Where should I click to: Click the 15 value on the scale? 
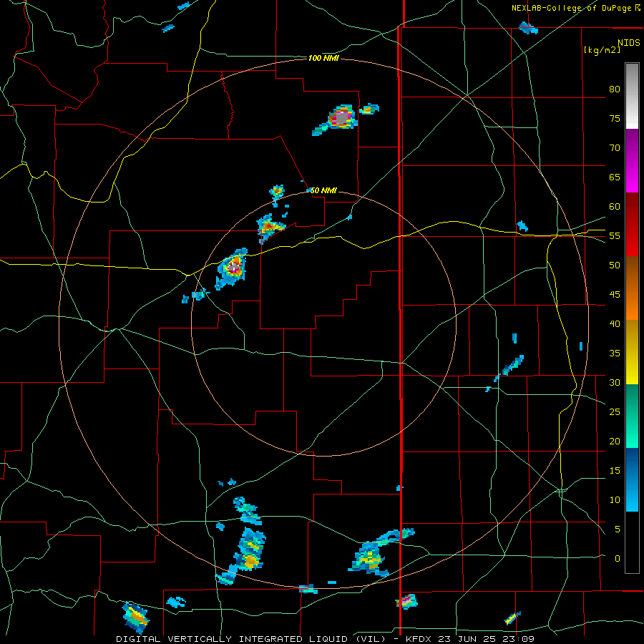[x=615, y=471]
